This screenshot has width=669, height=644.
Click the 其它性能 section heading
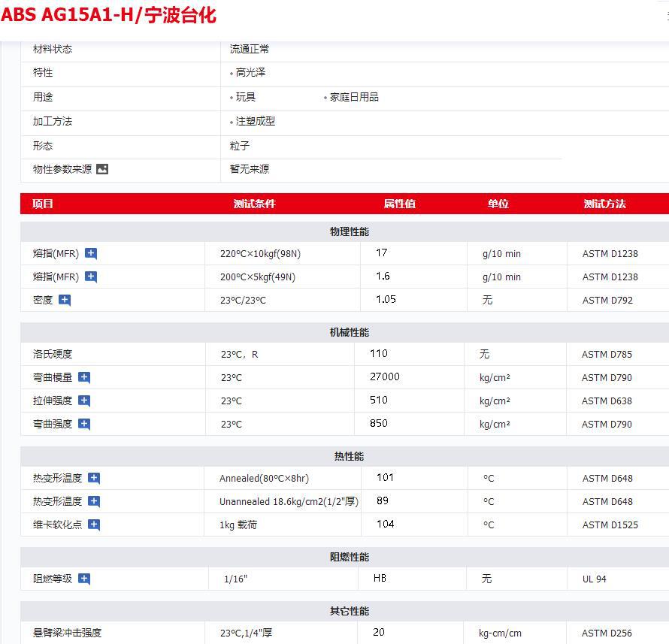tap(349, 611)
